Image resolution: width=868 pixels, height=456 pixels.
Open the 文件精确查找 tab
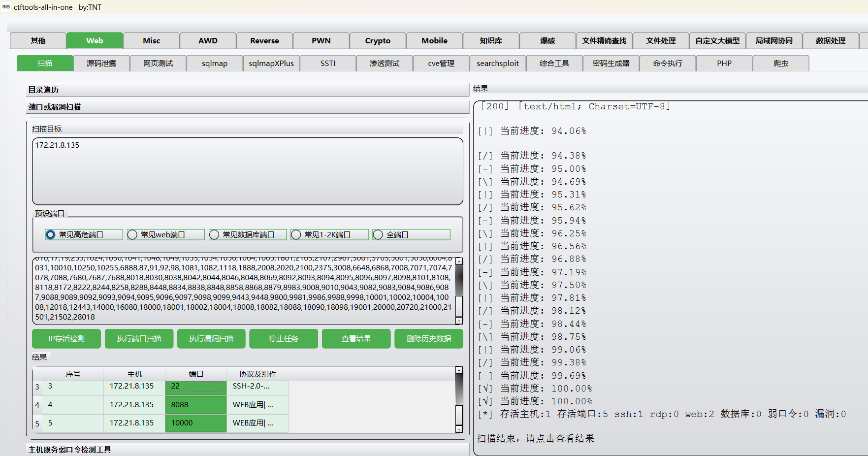[604, 40]
